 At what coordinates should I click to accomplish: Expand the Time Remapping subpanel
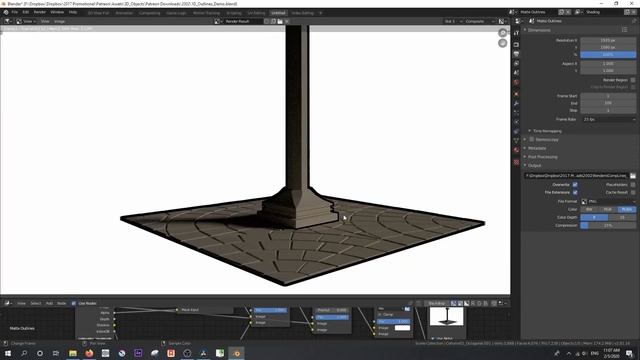(x=530, y=131)
